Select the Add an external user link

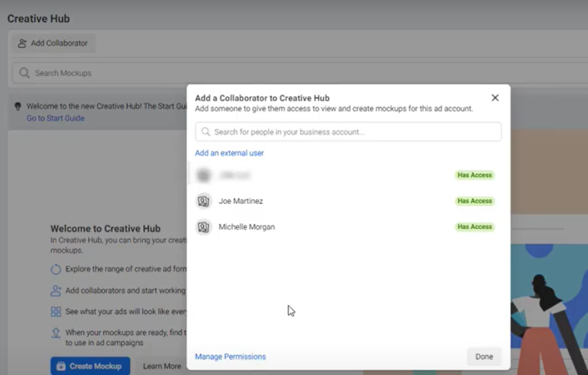pyautogui.click(x=229, y=153)
